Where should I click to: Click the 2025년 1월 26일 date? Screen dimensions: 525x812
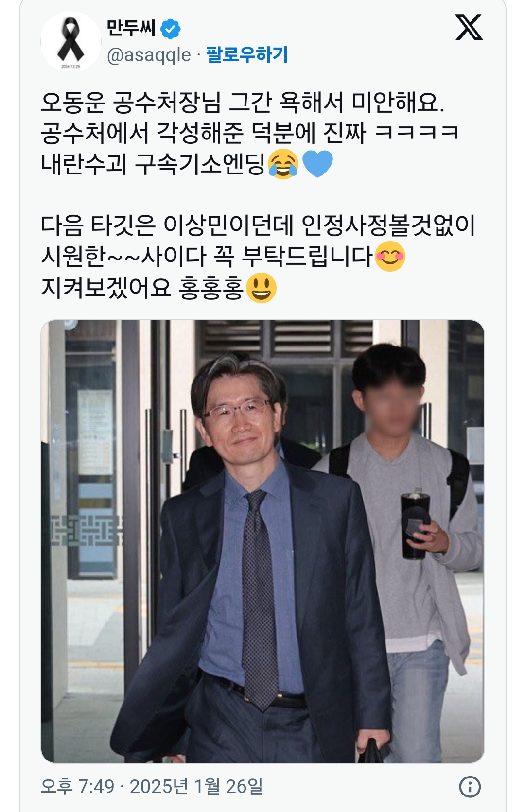(x=196, y=786)
